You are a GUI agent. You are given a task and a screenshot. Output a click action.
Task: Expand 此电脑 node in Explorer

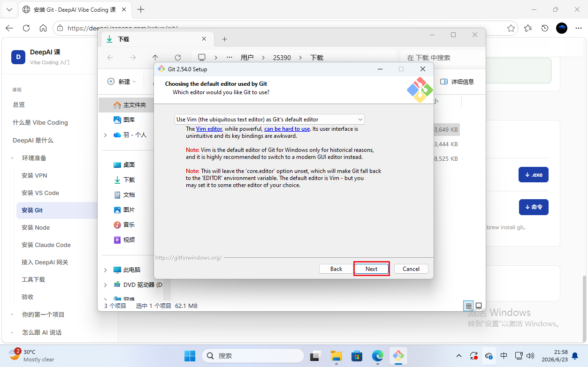pyautogui.click(x=105, y=270)
